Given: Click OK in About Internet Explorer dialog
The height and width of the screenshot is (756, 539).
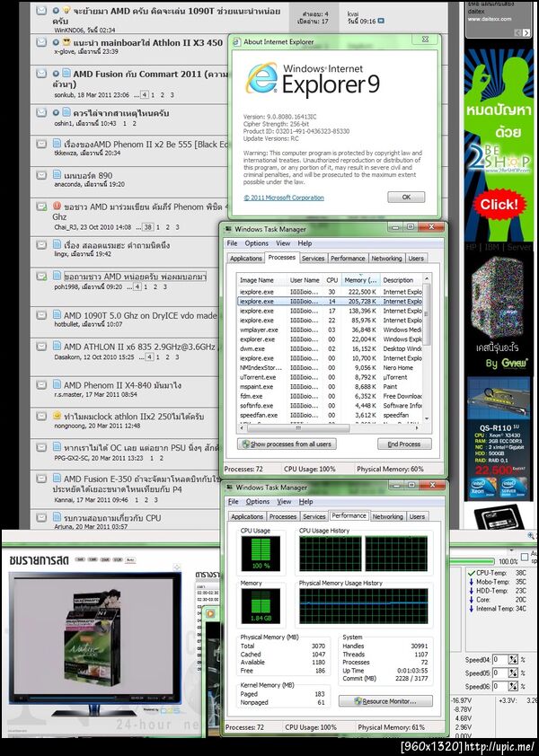Looking at the screenshot, I should click(406, 198).
